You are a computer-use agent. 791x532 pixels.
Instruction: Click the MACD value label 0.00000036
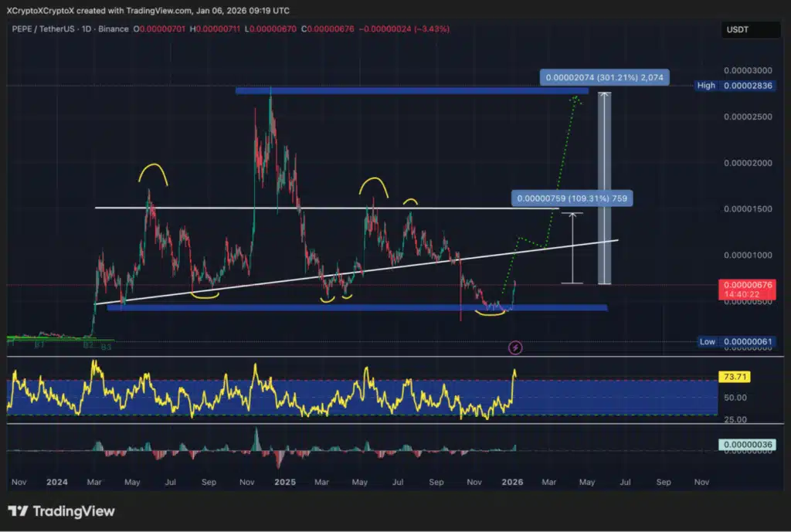[749, 444]
